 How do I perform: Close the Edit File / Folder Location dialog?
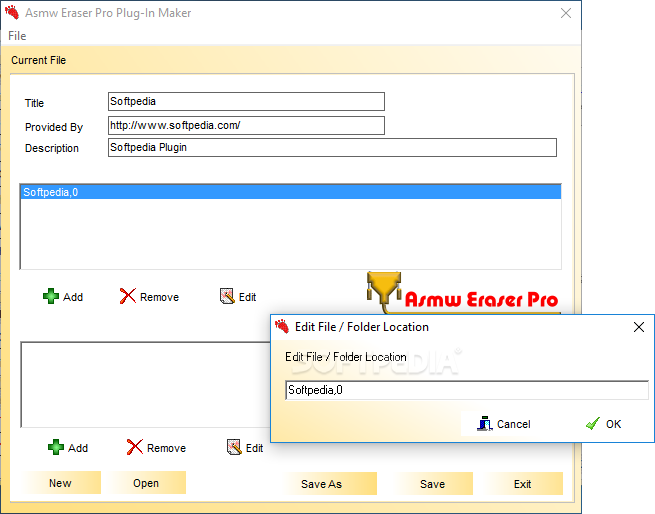639,327
